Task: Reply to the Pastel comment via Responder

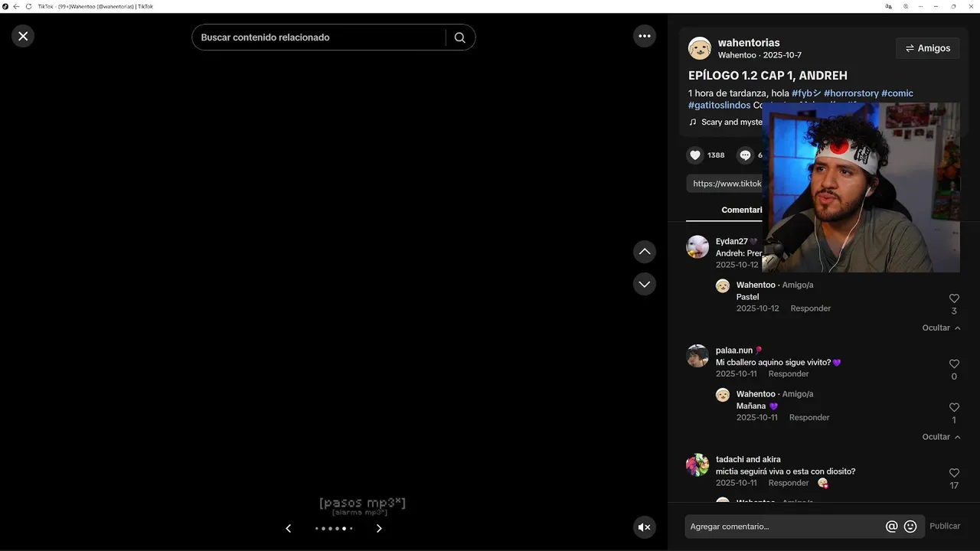Action: (x=811, y=308)
